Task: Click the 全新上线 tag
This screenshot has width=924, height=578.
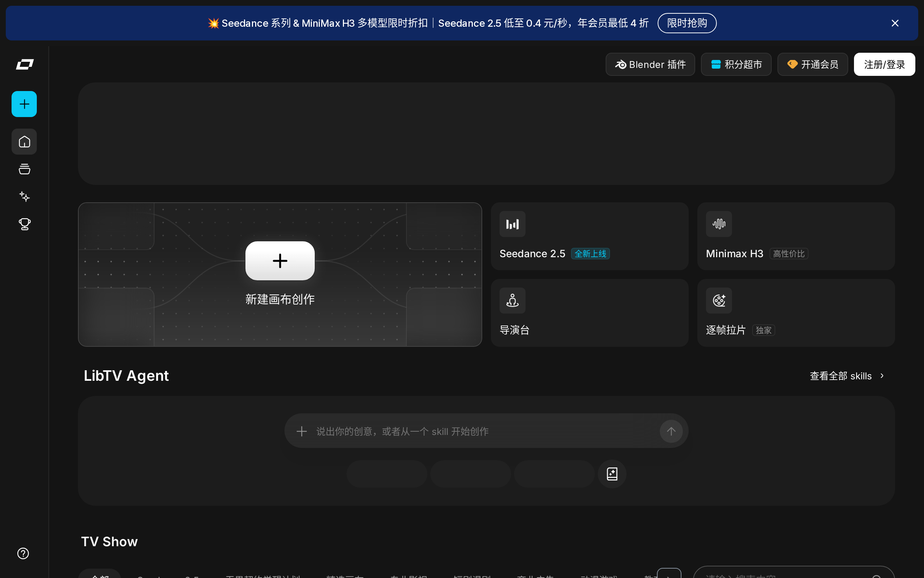Action: tap(590, 254)
